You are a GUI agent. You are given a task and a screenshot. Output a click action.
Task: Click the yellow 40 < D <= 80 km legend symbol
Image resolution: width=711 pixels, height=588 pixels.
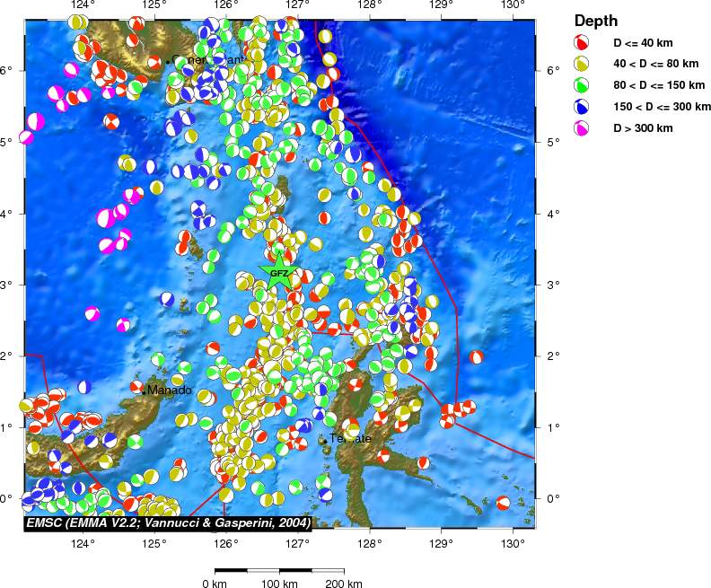point(582,64)
